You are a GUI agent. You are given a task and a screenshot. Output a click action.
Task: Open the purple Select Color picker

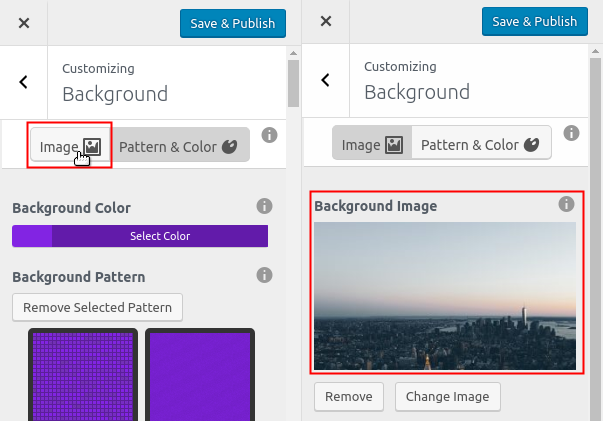140,236
